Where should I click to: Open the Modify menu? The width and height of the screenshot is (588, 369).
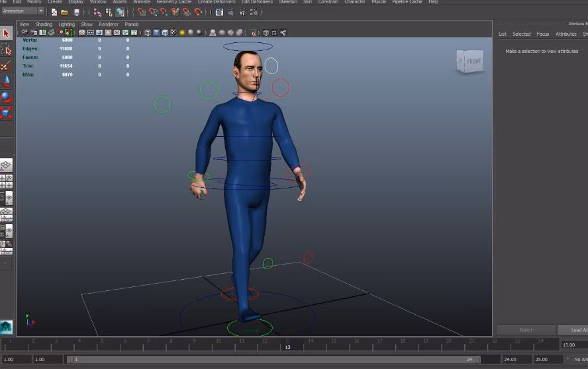coord(34,2)
